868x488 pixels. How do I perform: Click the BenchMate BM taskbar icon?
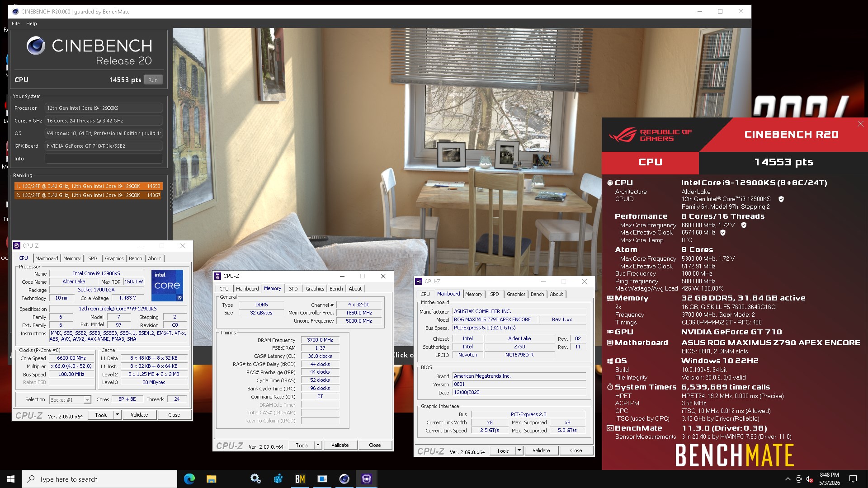pyautogui.click(x=300, y=479)
